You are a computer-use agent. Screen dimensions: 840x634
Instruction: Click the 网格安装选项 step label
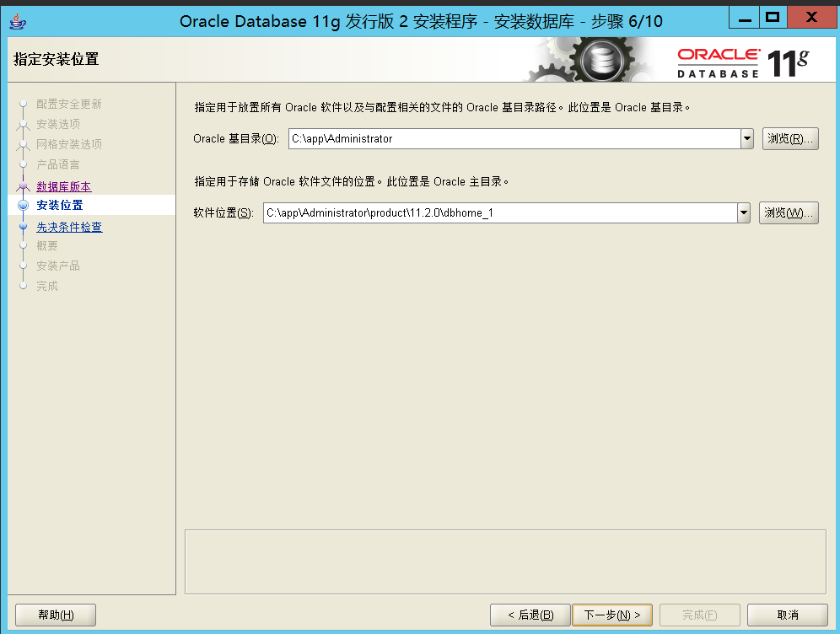[x=68, y=144]
